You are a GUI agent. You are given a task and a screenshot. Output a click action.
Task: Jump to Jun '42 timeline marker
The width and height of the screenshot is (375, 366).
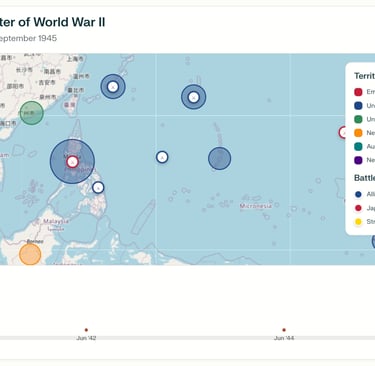coord(86,330)
